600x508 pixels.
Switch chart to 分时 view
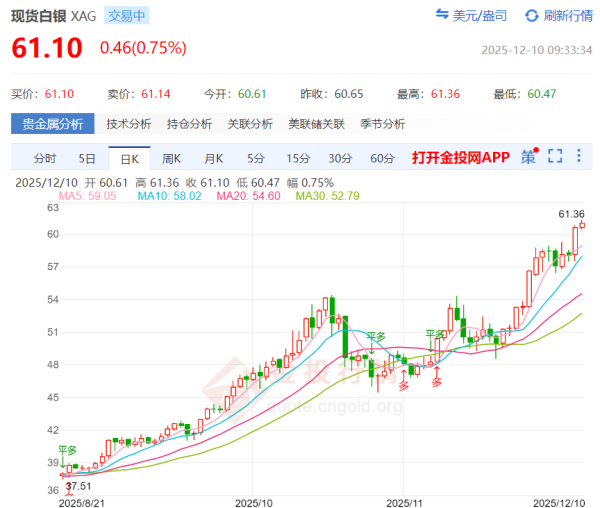(45, 158)
